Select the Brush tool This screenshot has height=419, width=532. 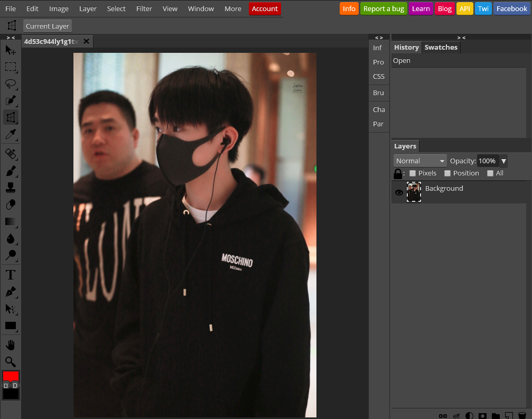pyautogui.click(x=11, y=171)
